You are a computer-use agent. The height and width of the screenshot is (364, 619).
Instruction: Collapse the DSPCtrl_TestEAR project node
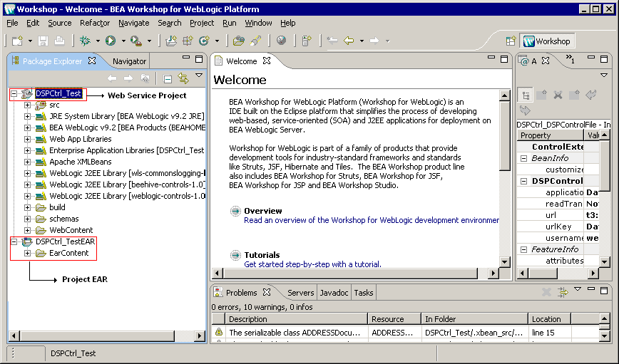point(14,241)
